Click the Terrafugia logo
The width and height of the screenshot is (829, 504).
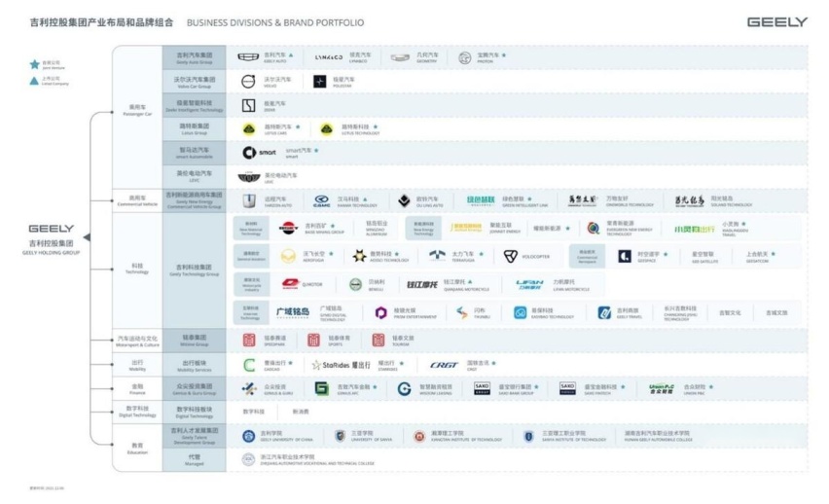[x=437, y=256]
